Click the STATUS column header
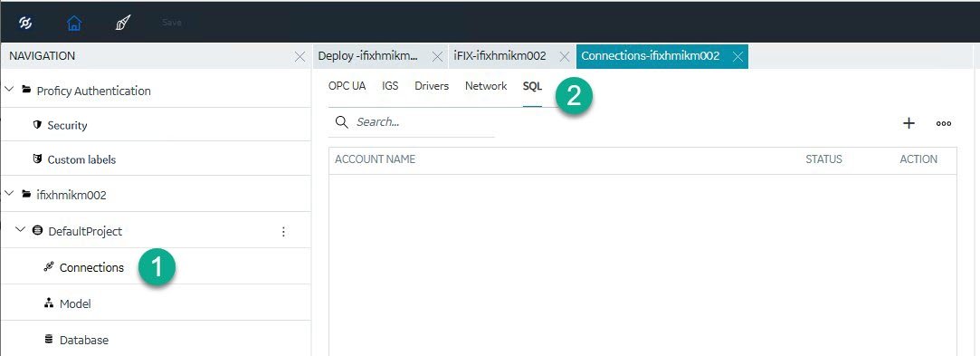 [823, 159]
